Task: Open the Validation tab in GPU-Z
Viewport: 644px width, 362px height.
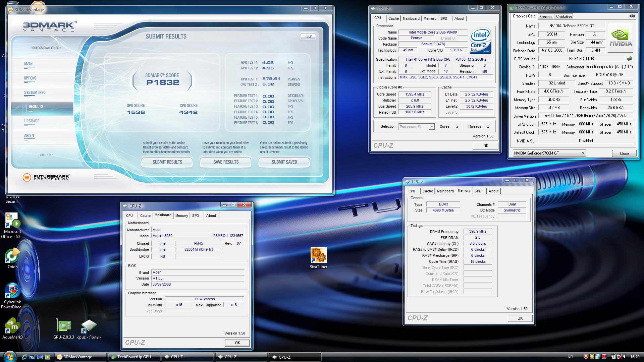Action: [563, 17]
